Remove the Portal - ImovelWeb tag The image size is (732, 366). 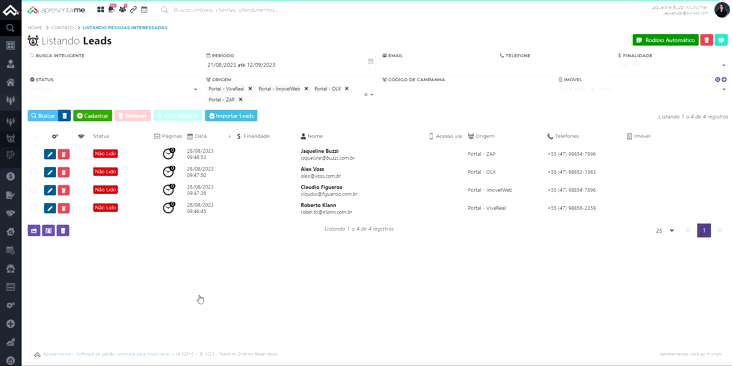pyautogui.click(x=306, y=89)
